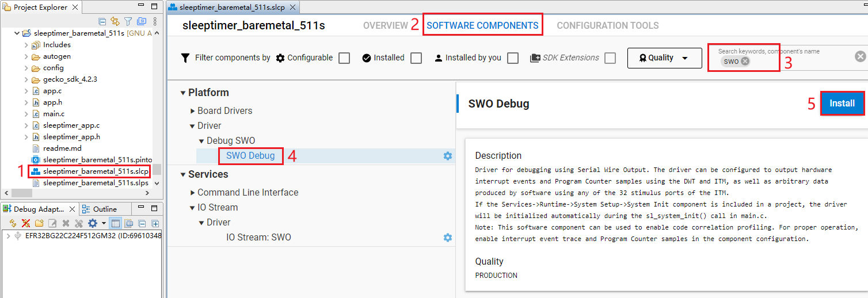Click USB icon of EFR32BG22 device
This screenshot has width=868, height=298.
coord(18,236)
